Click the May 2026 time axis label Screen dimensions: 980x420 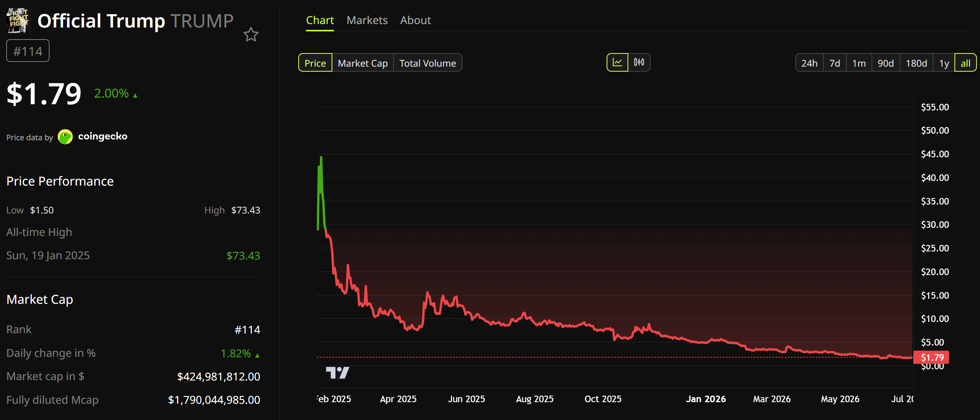pos(840,399)
